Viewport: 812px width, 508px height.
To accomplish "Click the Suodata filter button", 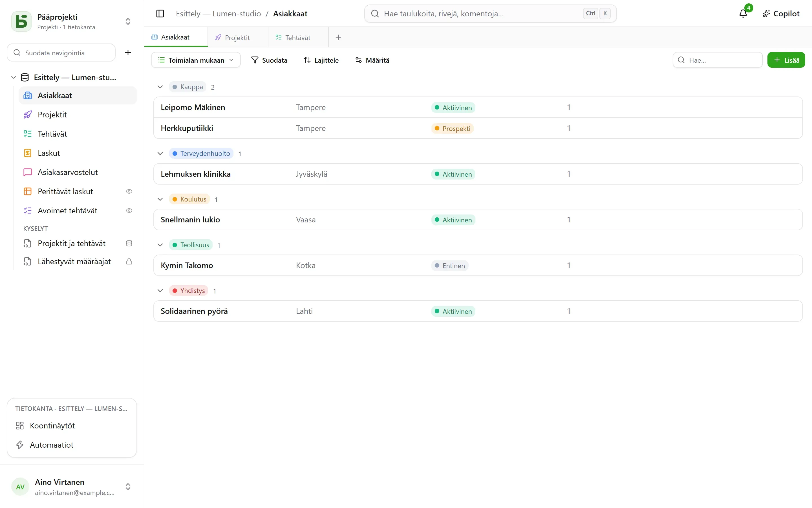I will [x=270, y=60].
